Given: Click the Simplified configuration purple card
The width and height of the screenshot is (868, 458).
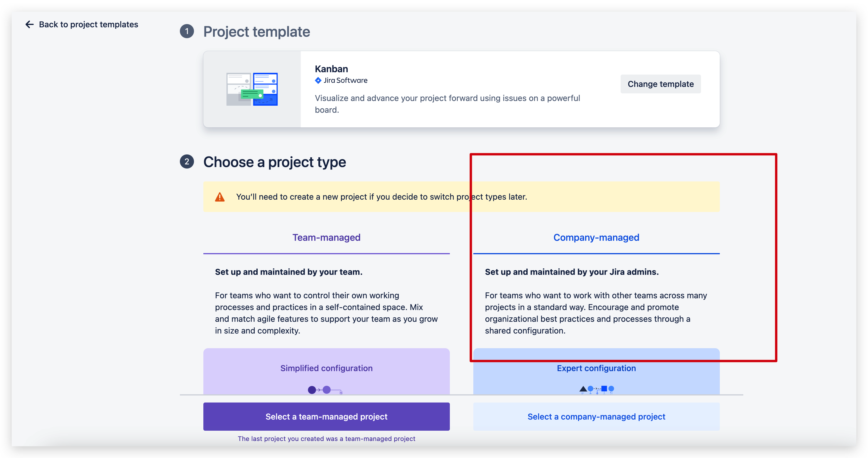Looking at the screenshot, I should tap(326, 371).
